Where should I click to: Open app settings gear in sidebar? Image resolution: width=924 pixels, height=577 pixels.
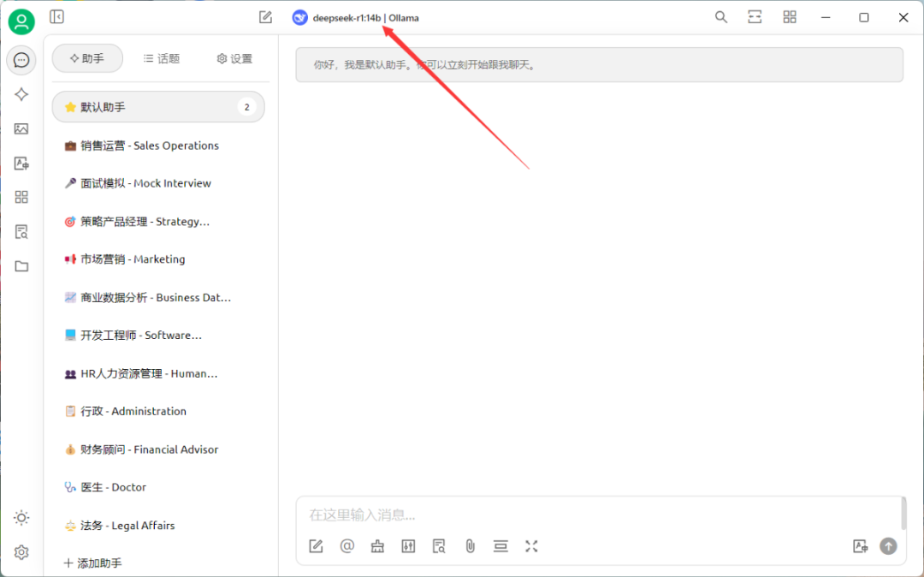pyautogui.click(x=21, y=552)
